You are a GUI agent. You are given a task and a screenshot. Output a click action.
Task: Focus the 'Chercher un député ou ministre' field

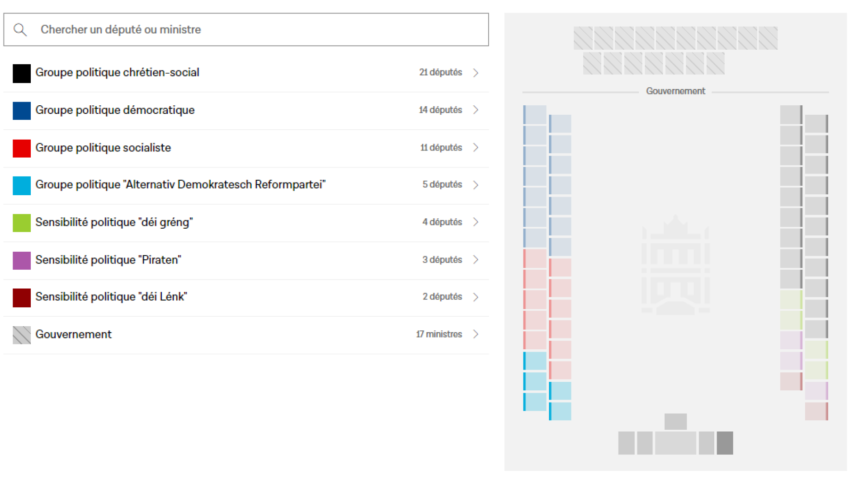point(246,29)
